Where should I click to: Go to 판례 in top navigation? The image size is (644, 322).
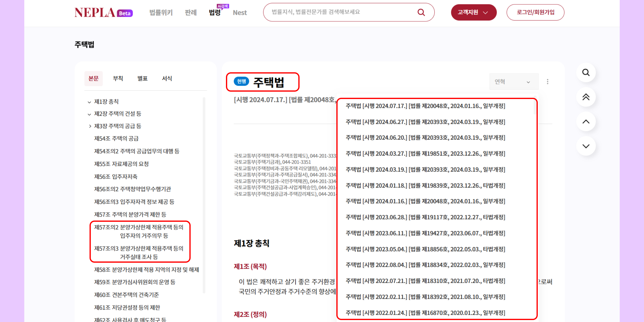(x=190, y=12)
